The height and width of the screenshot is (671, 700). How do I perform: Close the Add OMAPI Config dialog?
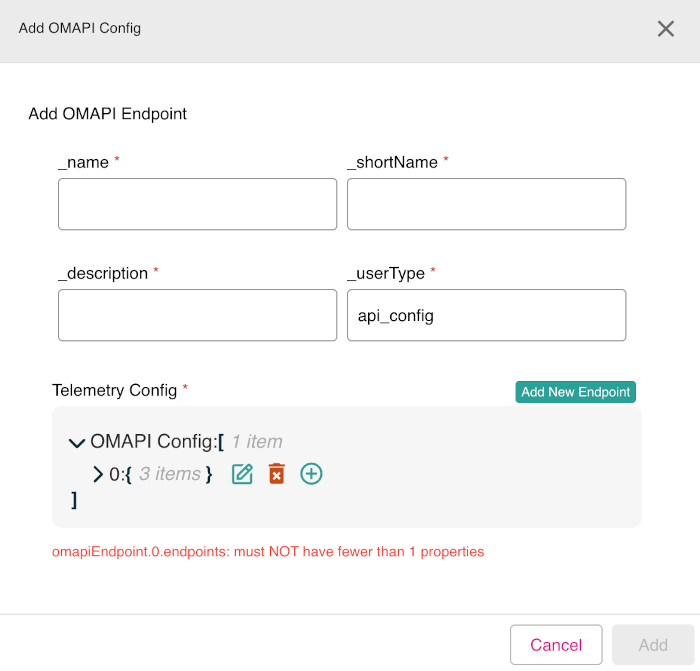(666, 29)
